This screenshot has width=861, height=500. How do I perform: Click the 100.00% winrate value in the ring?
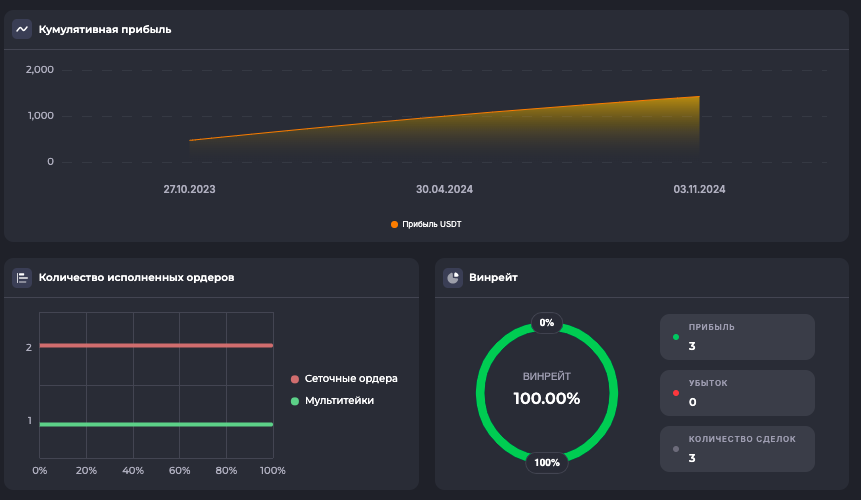point(546,398)
